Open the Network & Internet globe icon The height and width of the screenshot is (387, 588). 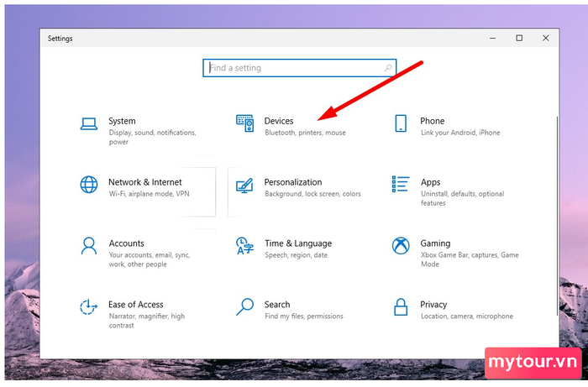pyautogui.click(x=89, y=185)
